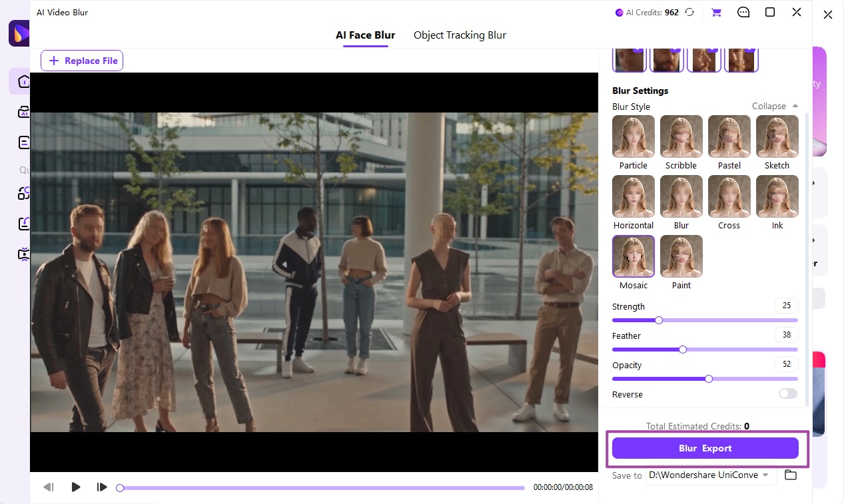
Task: Pick the Horizontal blur style
Action: (x=633, y=196)
